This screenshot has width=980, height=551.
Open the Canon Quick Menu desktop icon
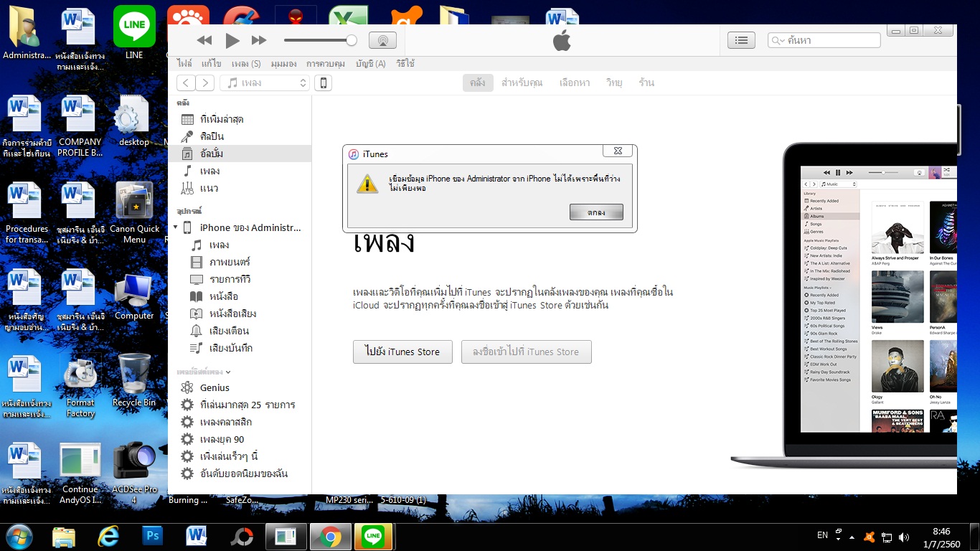[134, 212]
